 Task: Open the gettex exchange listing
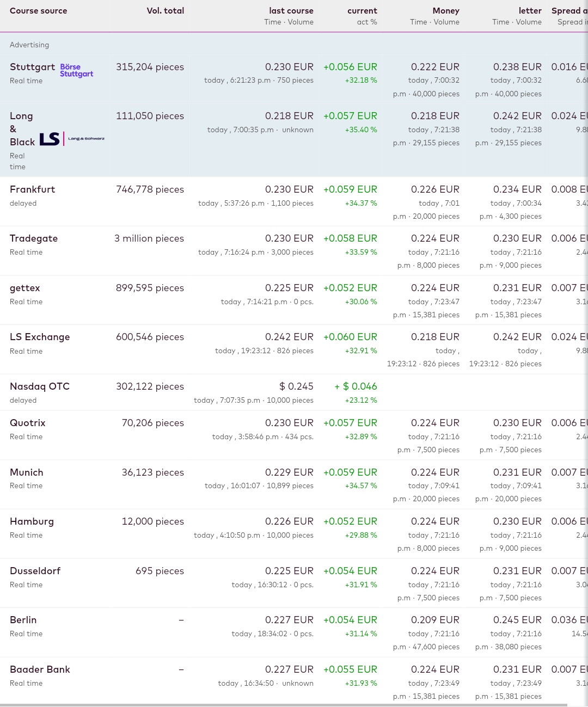click(25, 288)
